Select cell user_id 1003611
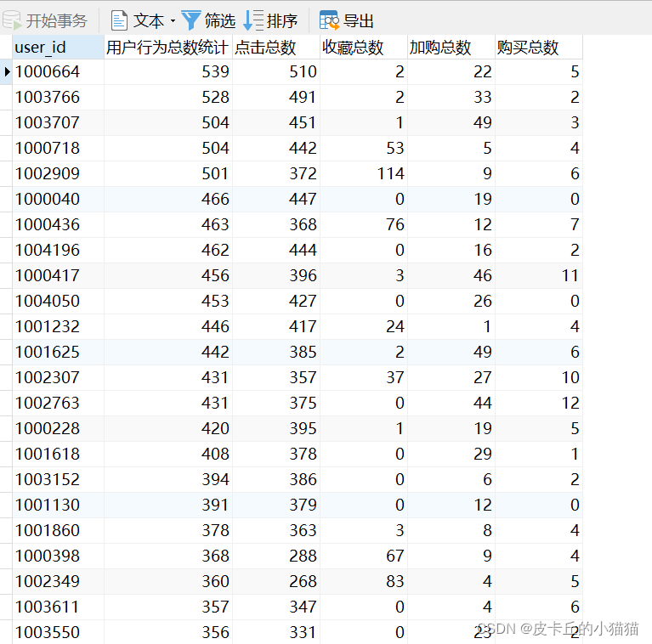 [x=58, y=607]
